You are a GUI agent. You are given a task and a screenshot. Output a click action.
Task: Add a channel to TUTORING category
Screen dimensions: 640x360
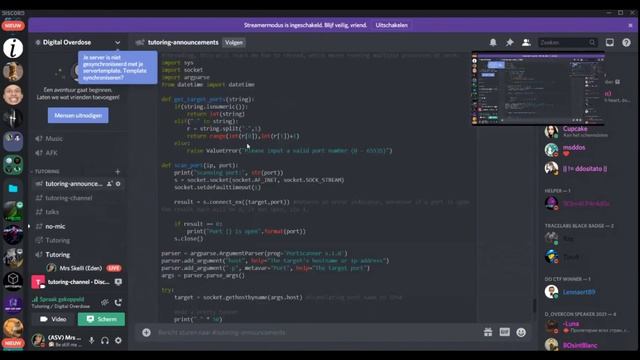pos(118,171)
